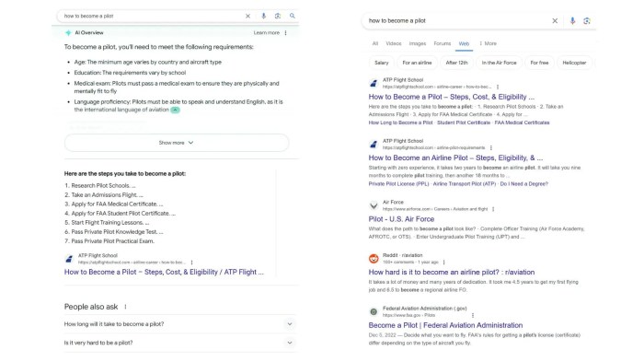Open three-dot menu for Reddit r/aviation result
Screen dimensions: 644x362
click(444, 263)
